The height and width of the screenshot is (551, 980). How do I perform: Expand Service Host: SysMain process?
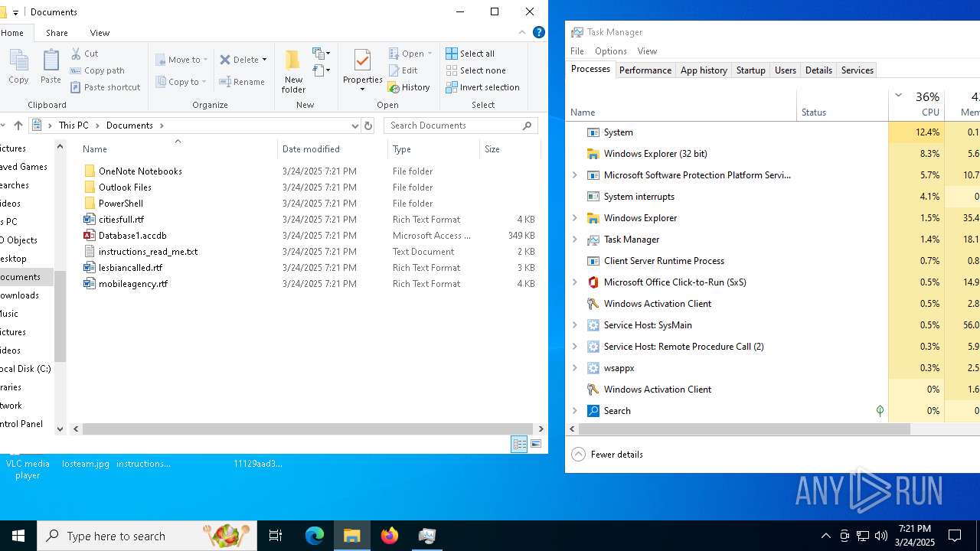575,325
